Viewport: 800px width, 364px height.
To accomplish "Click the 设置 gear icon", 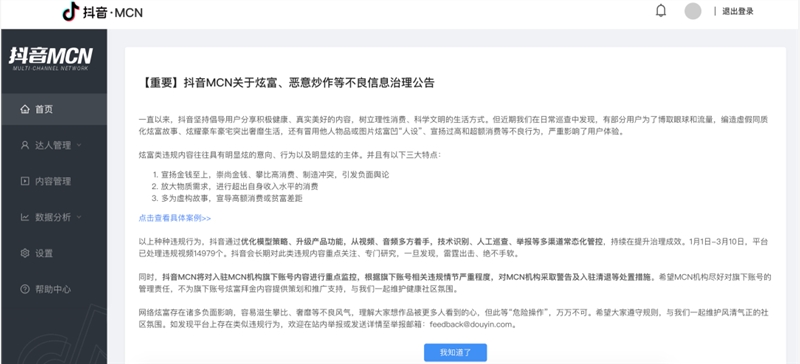I will click(24, 253).
